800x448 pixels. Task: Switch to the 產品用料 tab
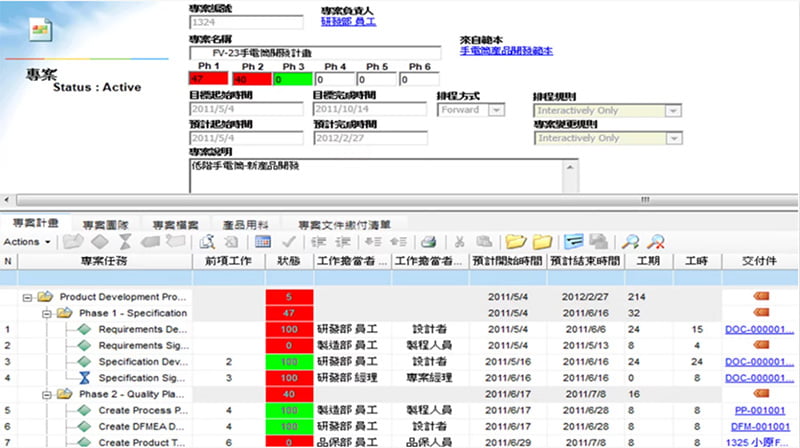pos(245,225)
